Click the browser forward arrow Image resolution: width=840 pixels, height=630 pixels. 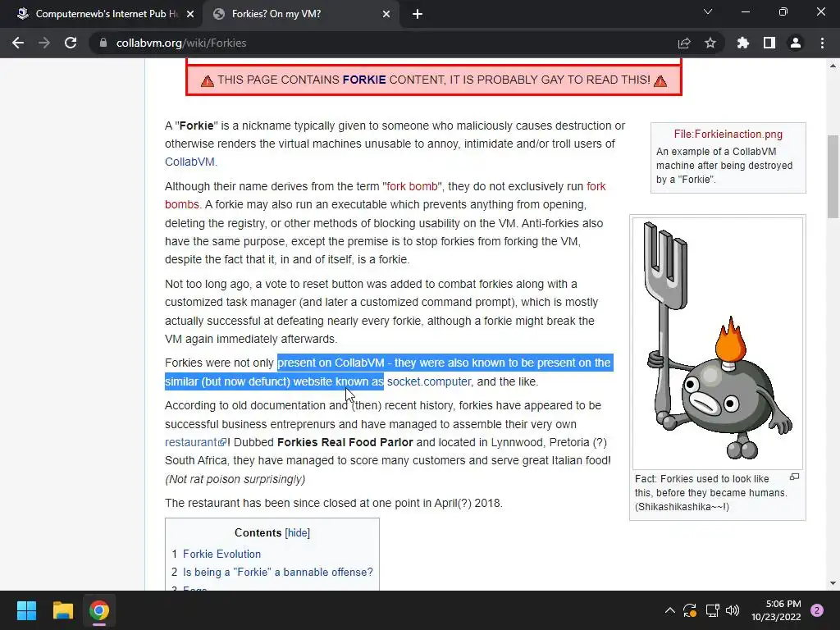tap(44, 43)
